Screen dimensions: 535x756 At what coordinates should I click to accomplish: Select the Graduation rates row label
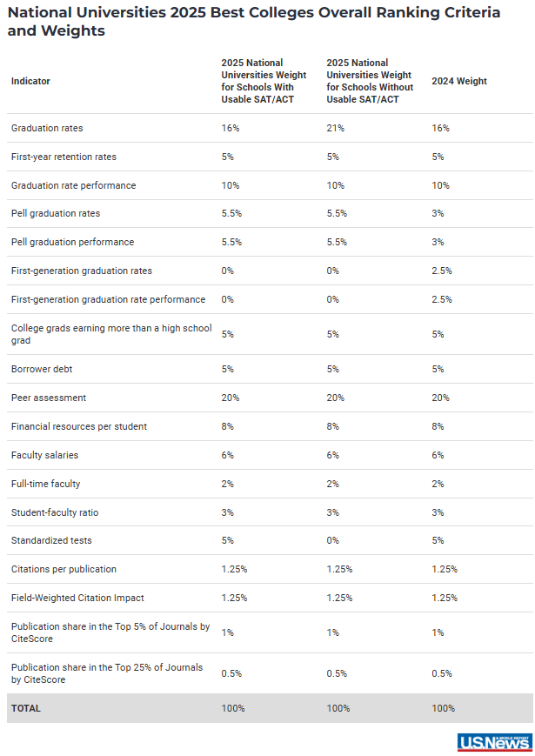tap(47, 128)
